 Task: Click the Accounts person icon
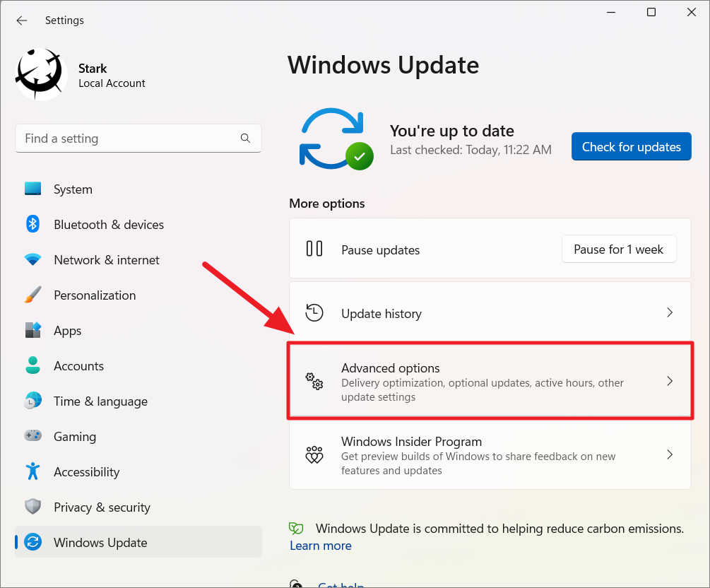32,365
